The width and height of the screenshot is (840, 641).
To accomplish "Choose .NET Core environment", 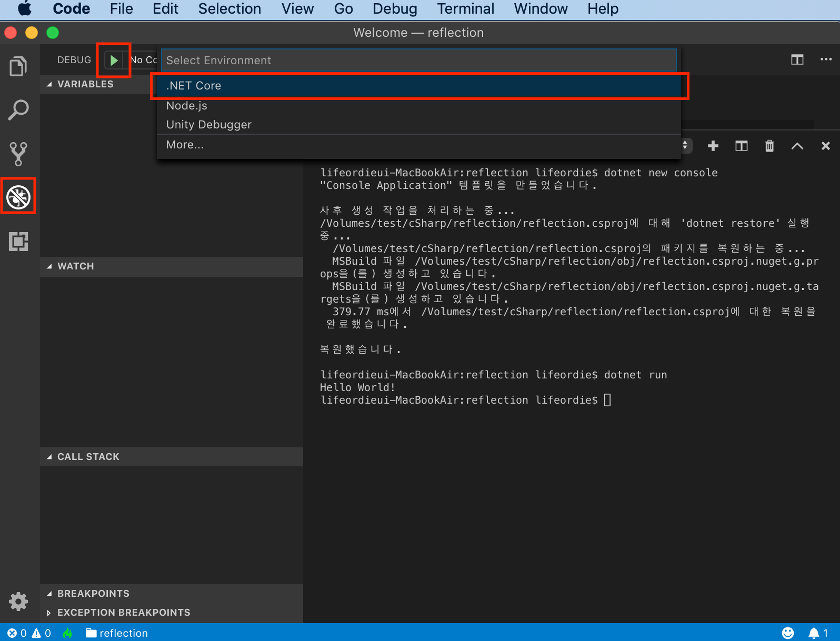I will tap(419, 86).
